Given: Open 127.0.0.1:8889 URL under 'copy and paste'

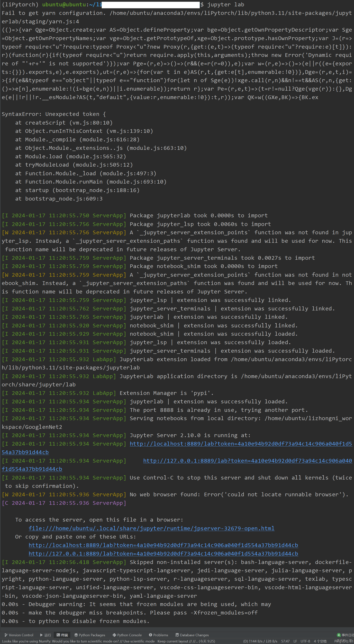Looking at the screenshot, I should pos(163,554).
